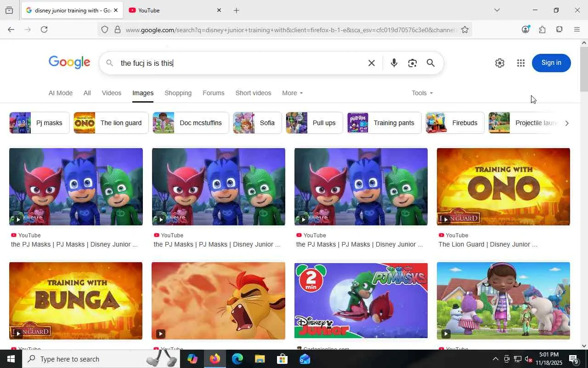Expand the More search filters dropdown
This screenshot has height=368, width=588.
[x=293, y=93]
